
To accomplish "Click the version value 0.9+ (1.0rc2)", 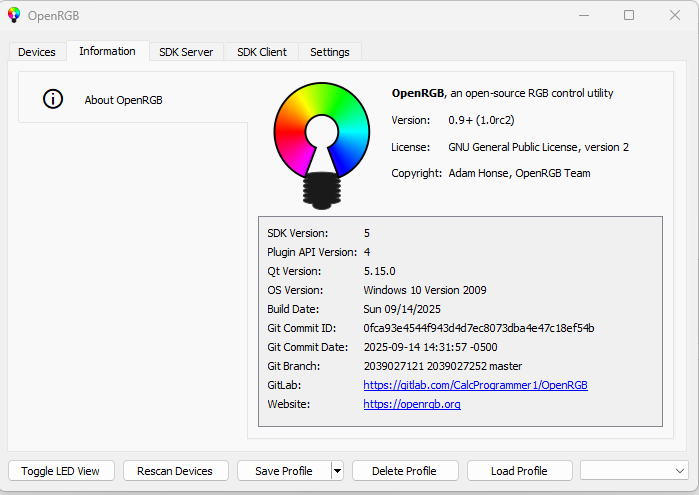I will tap(481, 120).
